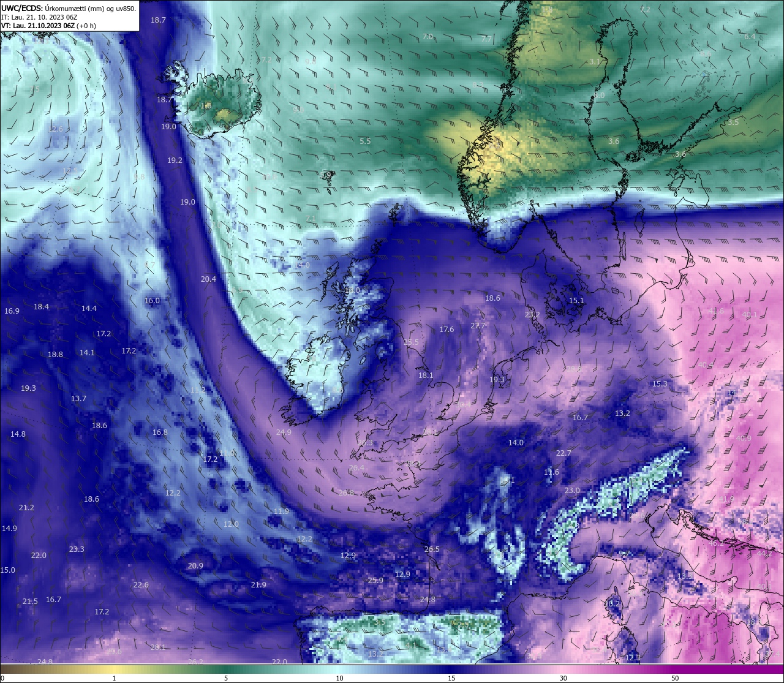Click the 22.7 value on the map
The width and height of the screenshot is (784, 683).
click(563, 453)
